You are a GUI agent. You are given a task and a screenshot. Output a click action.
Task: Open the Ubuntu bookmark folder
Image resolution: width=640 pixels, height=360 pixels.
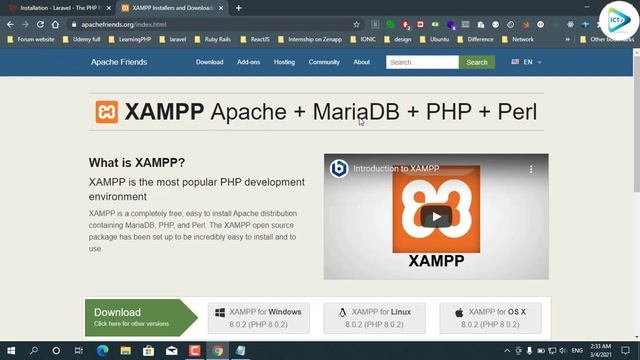coord(435,39)
